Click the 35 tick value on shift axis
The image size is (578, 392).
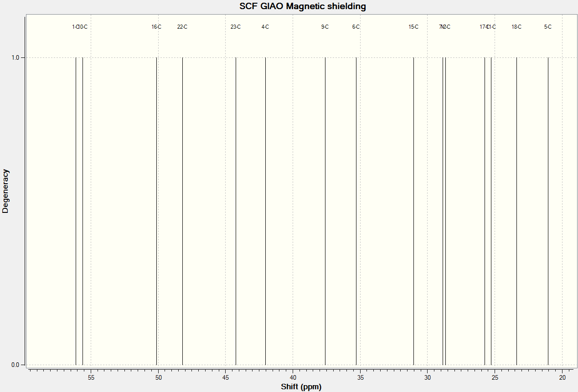coord(360,377)
